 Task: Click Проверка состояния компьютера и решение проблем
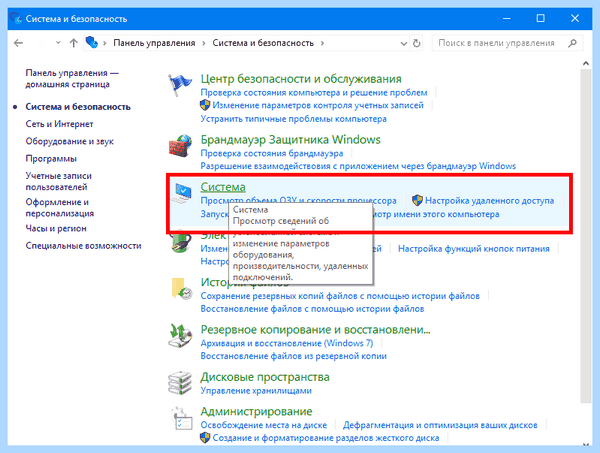[x=314, y=93]
